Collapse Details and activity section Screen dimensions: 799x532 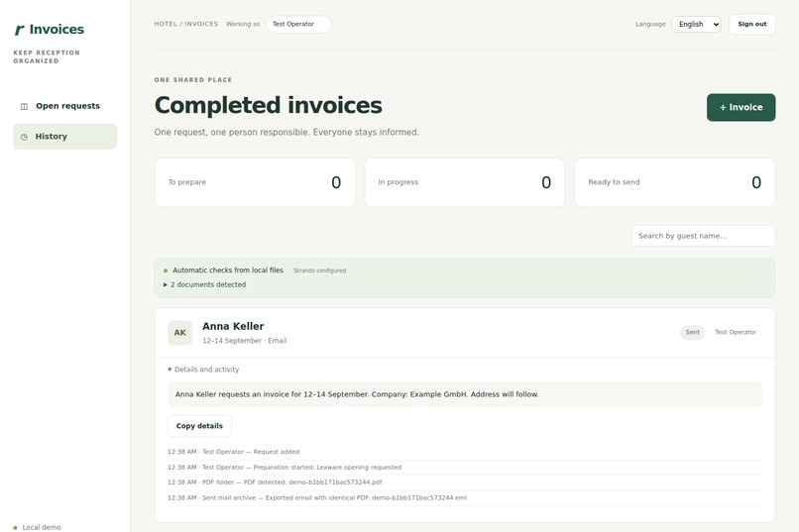203,370
